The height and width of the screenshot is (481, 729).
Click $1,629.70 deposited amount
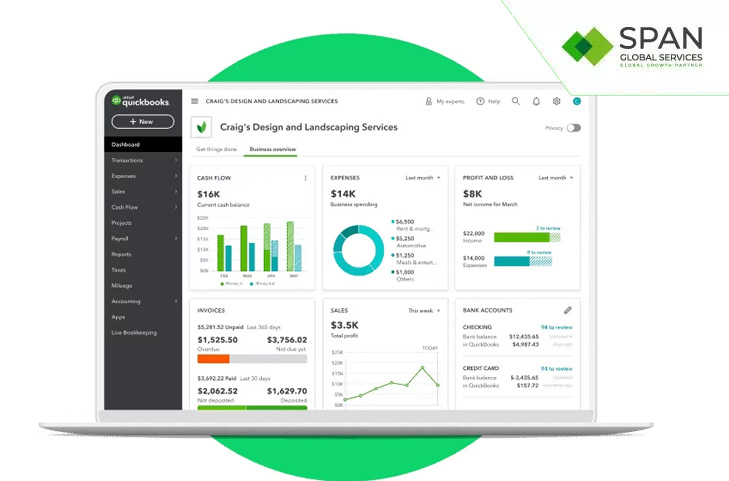point(287,391)
